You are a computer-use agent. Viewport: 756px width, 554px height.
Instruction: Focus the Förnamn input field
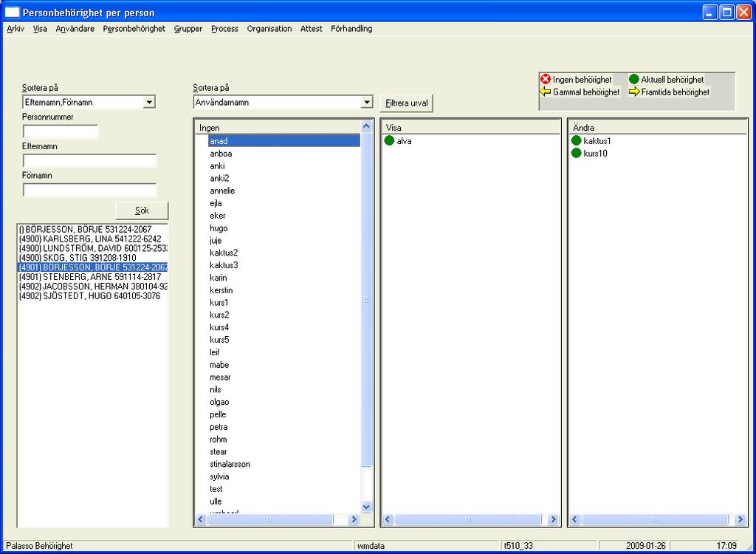(x=89, y=190)
